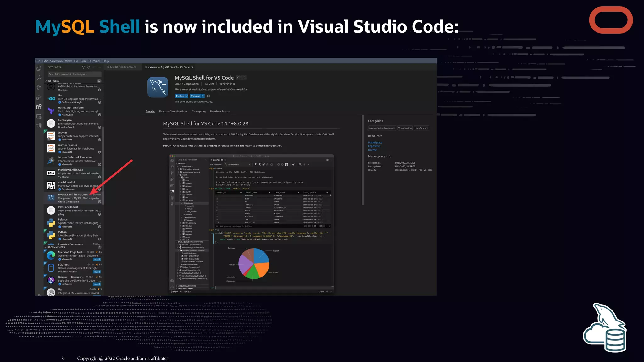The width and height of the screenshot is (644, 362).
Task: Open the Search view in the activity bar
Action: 39,78
